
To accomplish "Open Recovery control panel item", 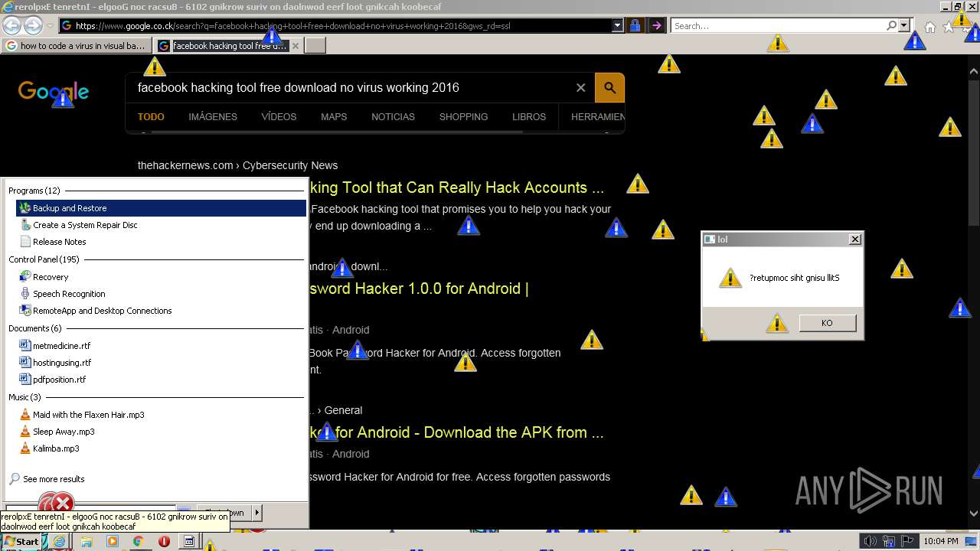I will (51, 277).
